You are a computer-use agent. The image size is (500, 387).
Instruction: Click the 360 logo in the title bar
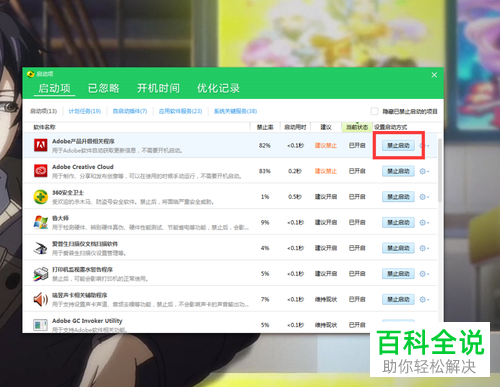pyautogui.click(x=31, y=74)
